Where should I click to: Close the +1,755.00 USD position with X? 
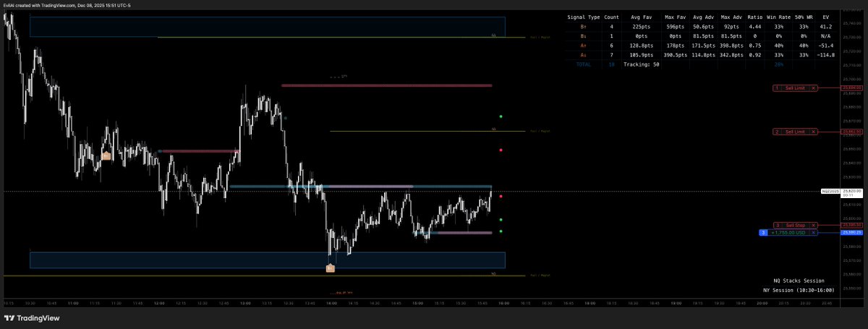point(814,233)
